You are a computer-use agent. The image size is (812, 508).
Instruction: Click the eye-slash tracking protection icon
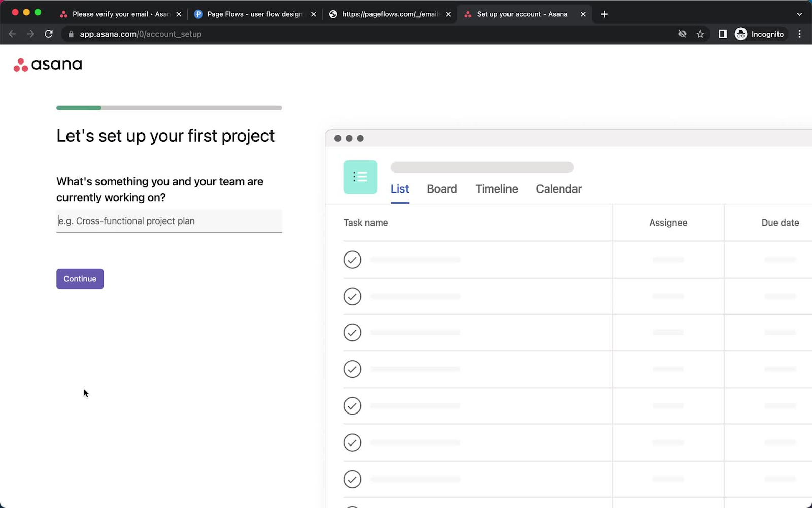coord(682,34)
